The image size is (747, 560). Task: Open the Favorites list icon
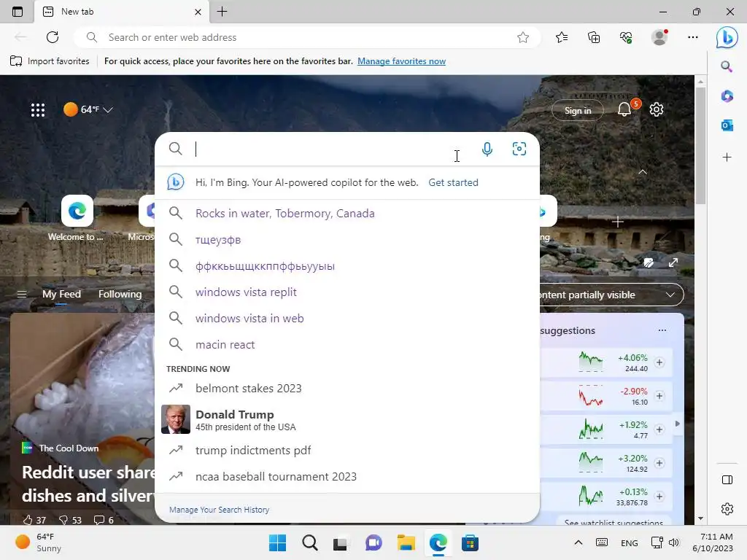(x=562, y=37)
